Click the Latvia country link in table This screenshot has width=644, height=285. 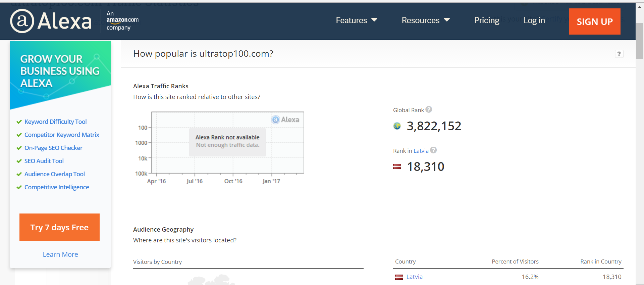point(415,277)
